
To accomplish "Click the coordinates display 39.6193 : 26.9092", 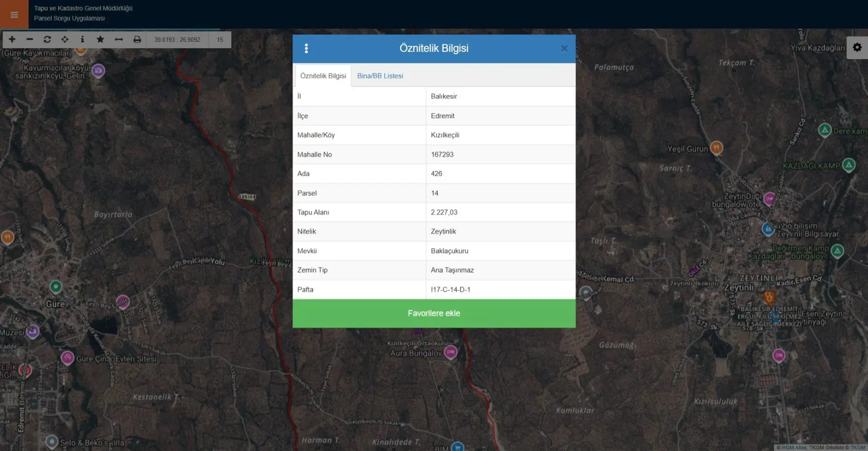I will 177,40.
